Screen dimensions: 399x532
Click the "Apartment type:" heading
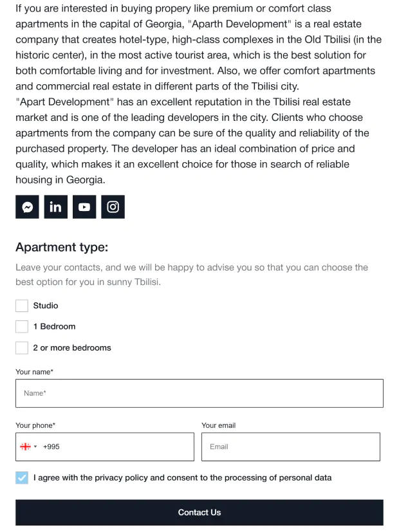pyautogui.click(x=62, y=247)
